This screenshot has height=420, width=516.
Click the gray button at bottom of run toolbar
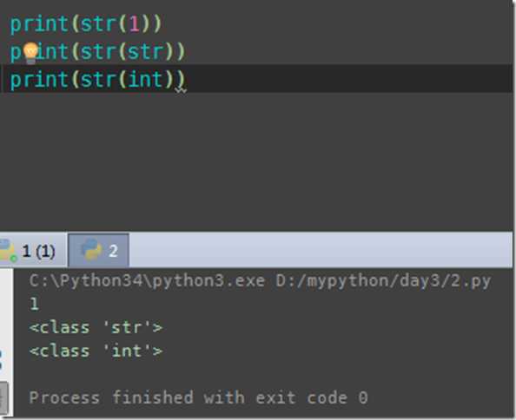point(3,398)
